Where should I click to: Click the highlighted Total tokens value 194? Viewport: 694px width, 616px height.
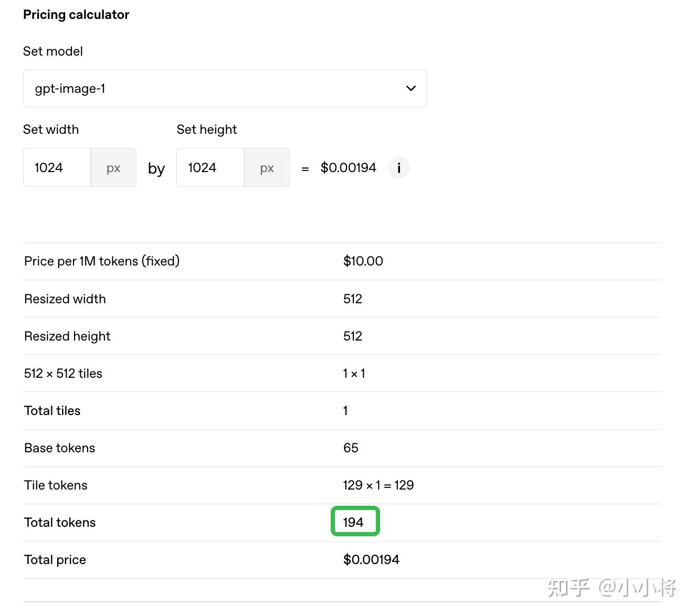coord(353,523)
